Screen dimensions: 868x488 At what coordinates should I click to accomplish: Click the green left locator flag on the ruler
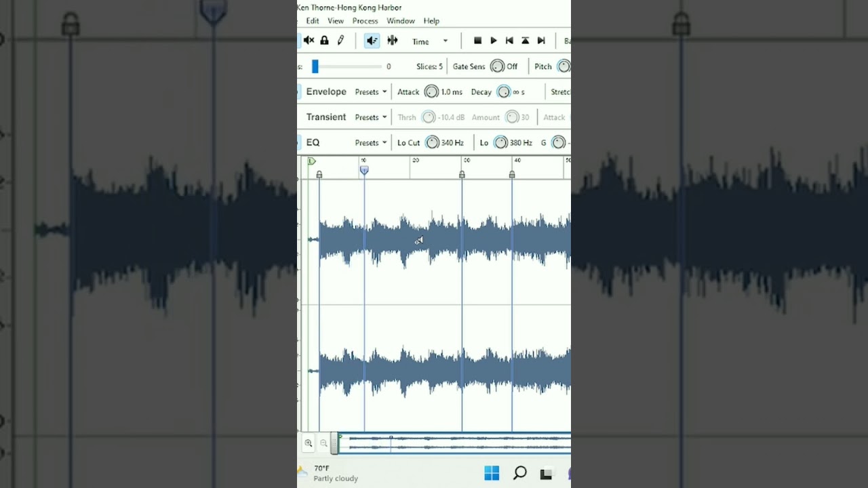click(311, 161)
